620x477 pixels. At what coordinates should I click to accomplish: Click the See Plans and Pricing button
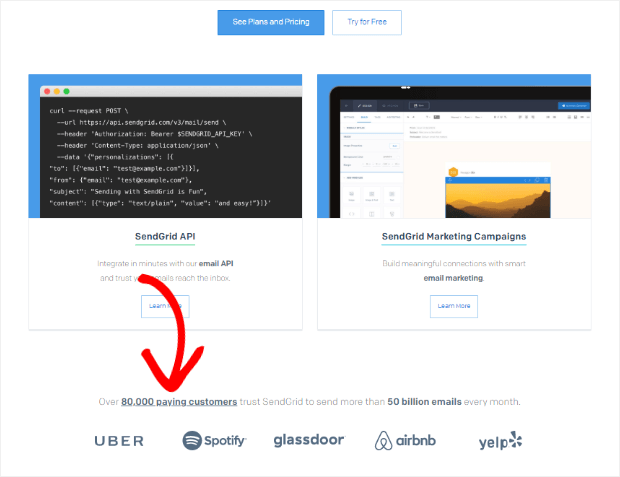pos(271,23)
